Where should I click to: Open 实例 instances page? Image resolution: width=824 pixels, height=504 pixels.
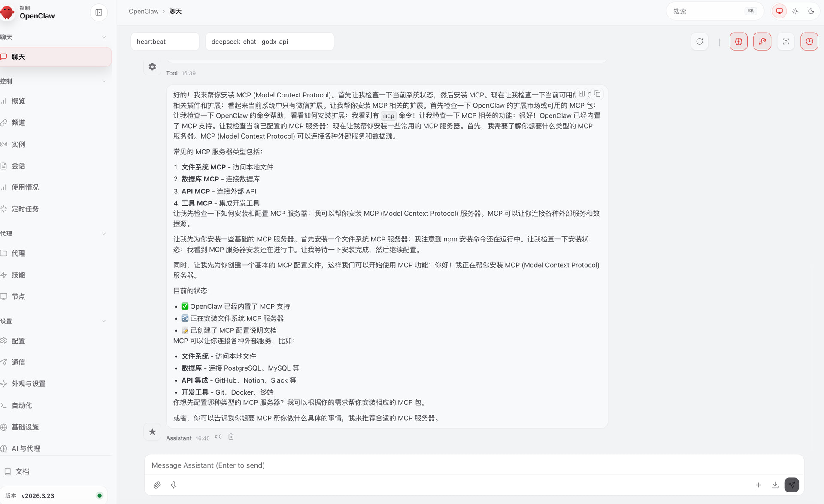[56, 145]
